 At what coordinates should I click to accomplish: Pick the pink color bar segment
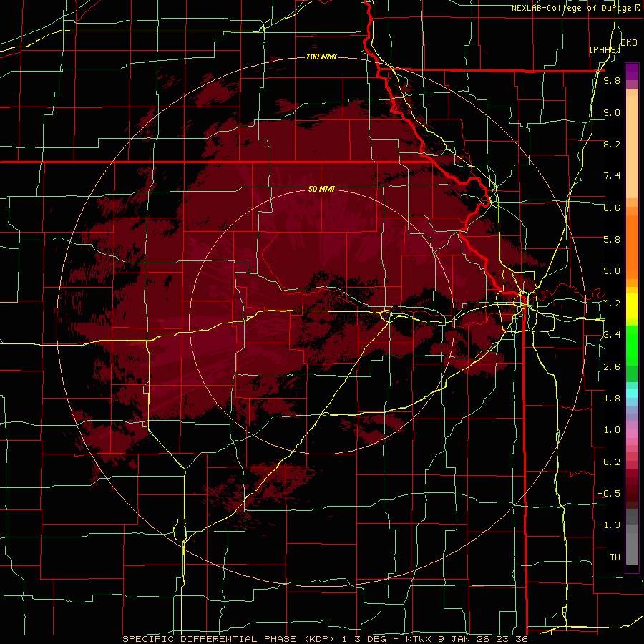632,434
